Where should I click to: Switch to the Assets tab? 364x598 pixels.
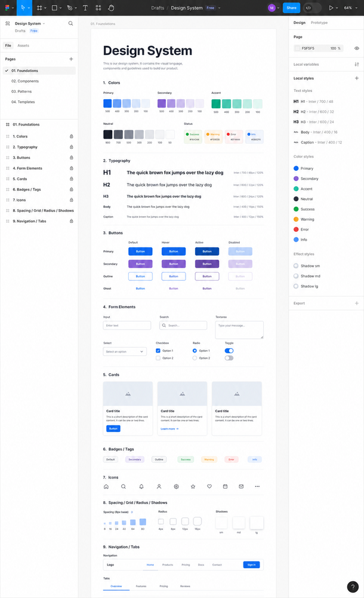pos(23,45)
